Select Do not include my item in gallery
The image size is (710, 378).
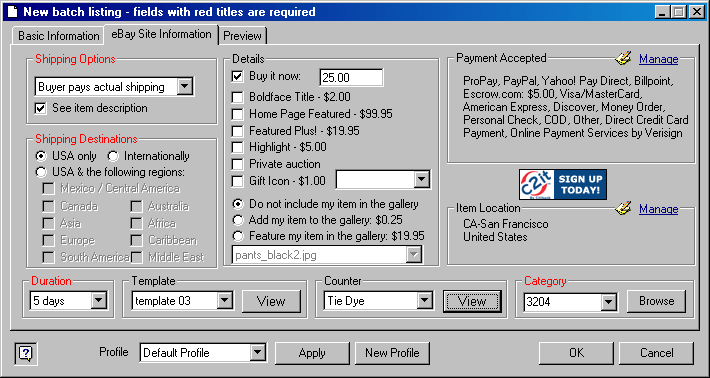pos(238,204)
